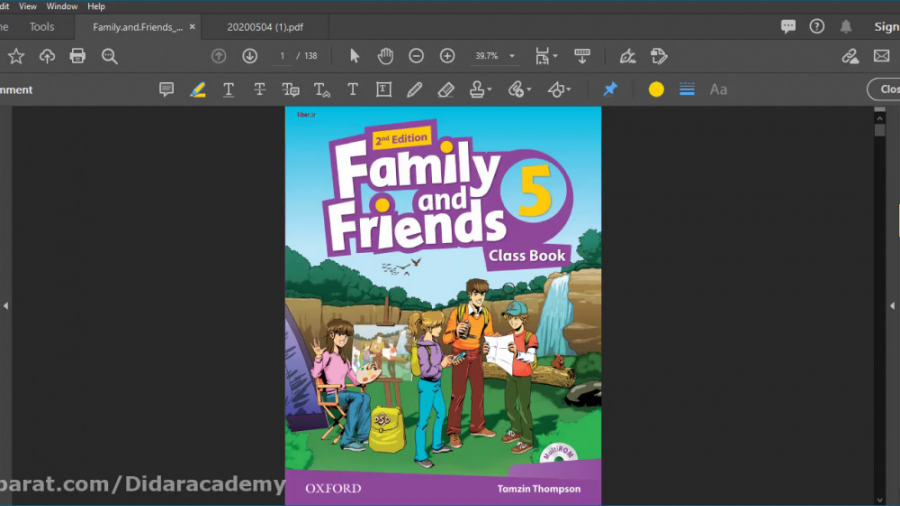Switch to the Tools tab
This screenshot has height=506, width=900.
(x=41, y=27)
